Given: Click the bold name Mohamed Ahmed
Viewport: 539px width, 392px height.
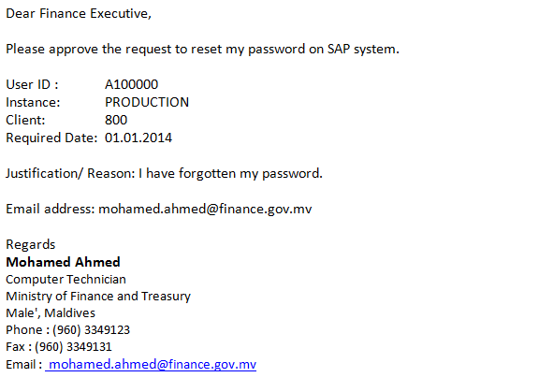Looking at the screenshot, I should (x=63, y=262).
